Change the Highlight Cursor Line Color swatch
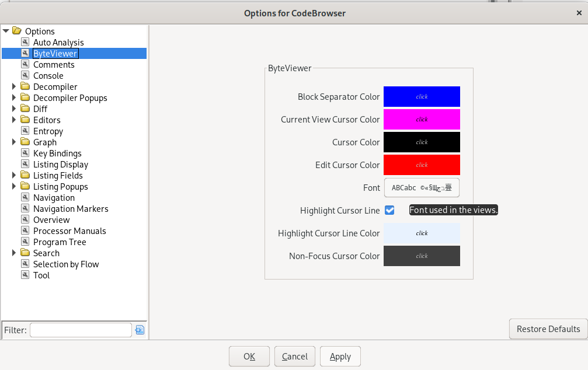Viewport: 588px width, 370px height. pos(422,233)
